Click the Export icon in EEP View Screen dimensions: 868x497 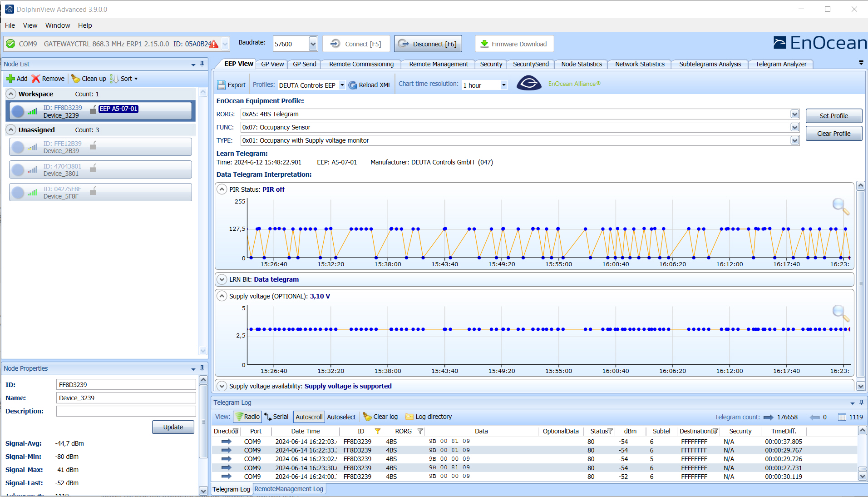[221, 84]
